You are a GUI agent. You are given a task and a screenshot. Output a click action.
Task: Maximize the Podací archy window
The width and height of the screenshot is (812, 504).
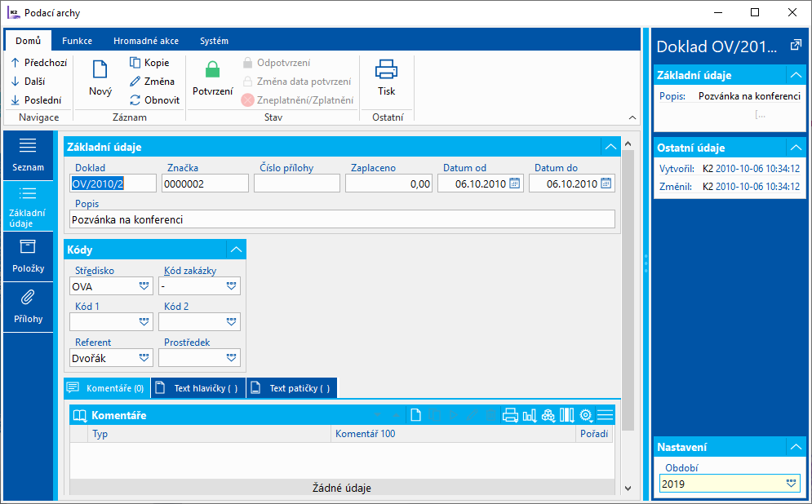(x=755, y=12)
